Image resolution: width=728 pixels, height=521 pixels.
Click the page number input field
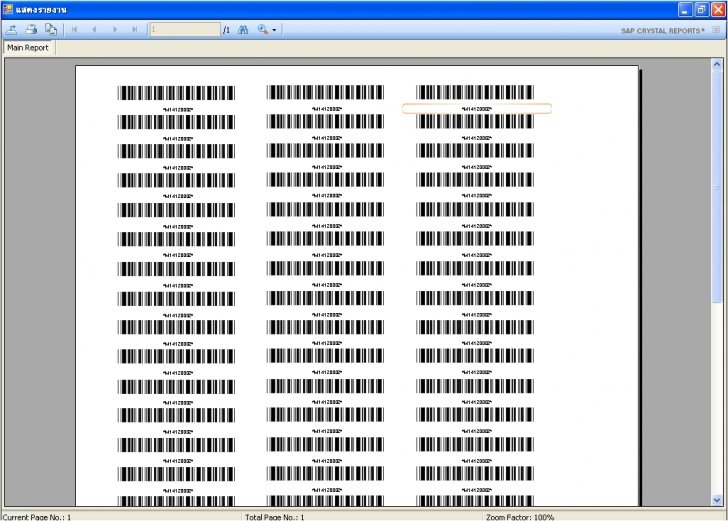pyautogui.click(x=184, y=30)
